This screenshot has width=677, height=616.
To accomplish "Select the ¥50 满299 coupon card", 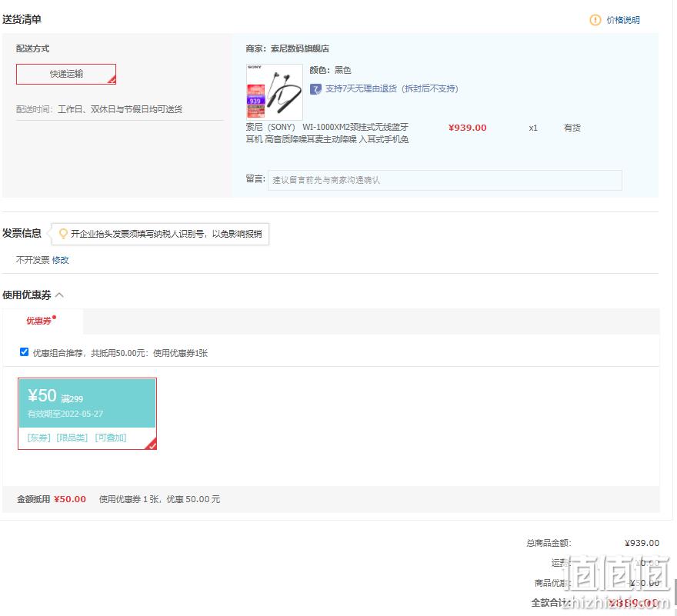I will pyautogui.click(x=87, y=414).
